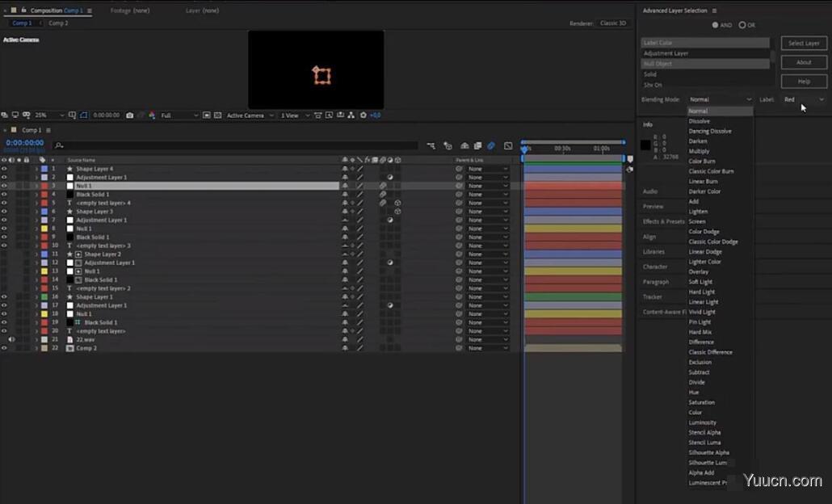Open the channel color display icon

point(153,115)
